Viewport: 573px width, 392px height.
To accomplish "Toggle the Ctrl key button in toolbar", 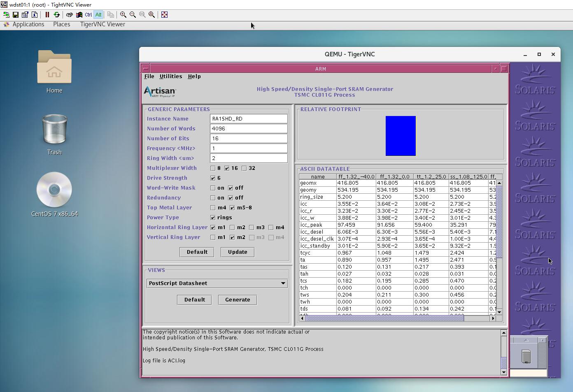I will [x=88, y=15].
